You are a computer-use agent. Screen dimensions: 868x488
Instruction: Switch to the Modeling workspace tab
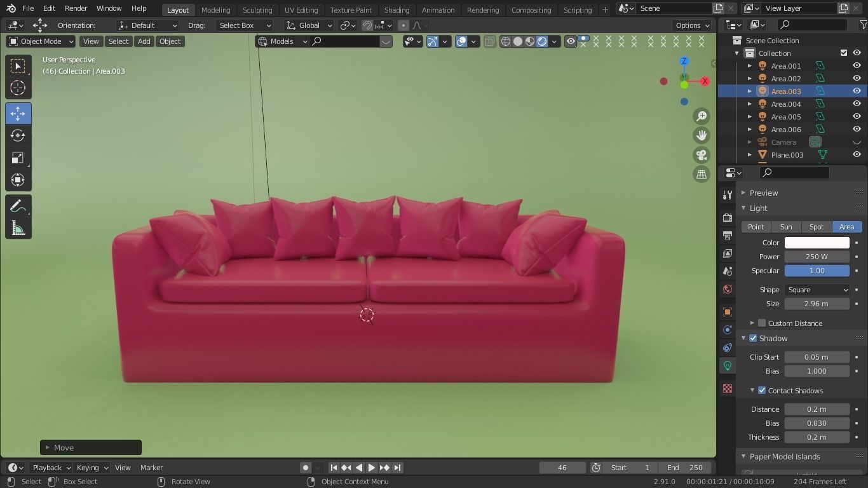coord(215,10)
